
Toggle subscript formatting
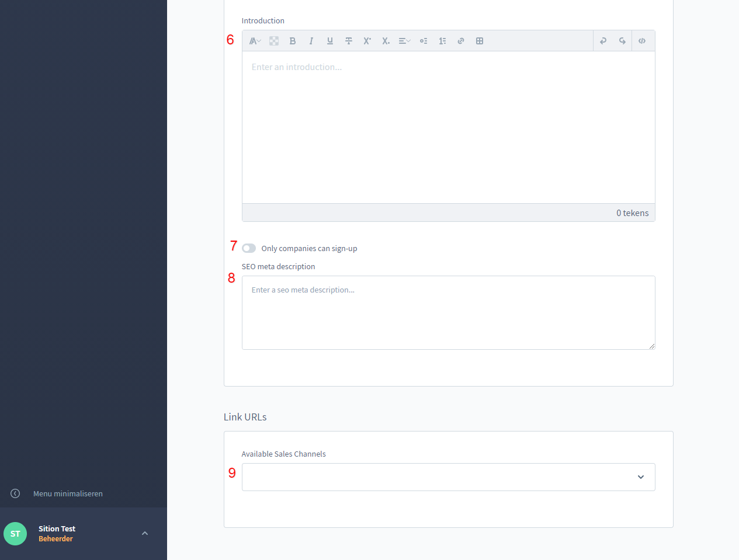tap(386, 41)
